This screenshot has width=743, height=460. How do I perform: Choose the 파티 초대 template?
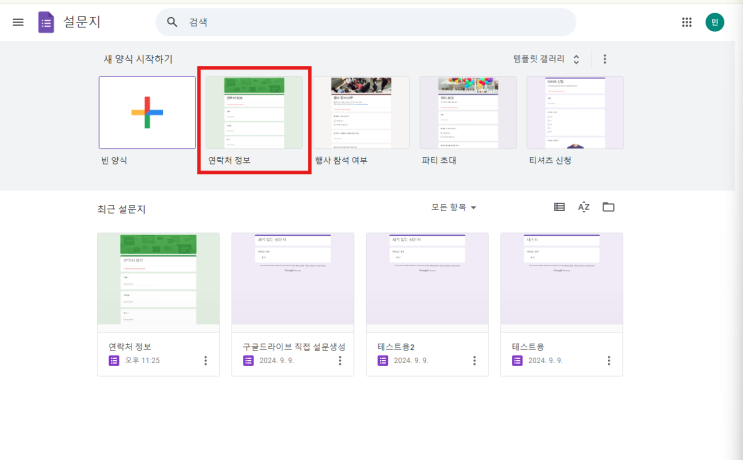click(x=468, y=112)
